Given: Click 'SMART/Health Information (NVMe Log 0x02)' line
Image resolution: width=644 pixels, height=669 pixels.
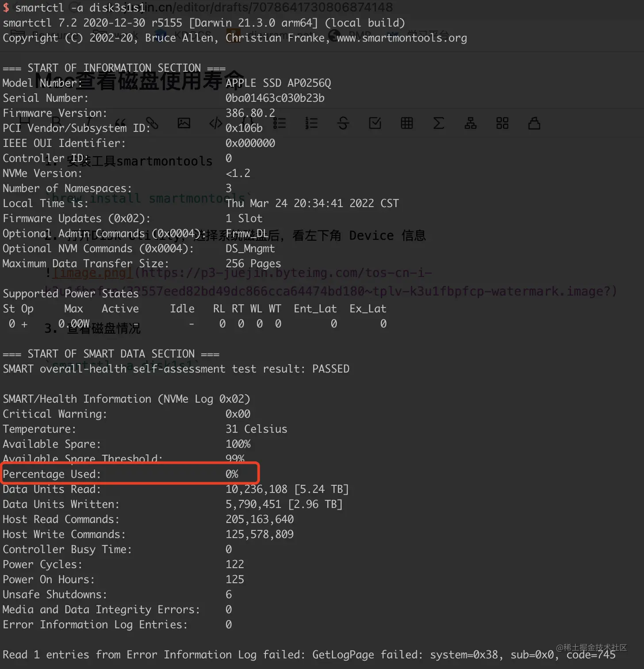Looking at the screenshot, I should 126,399.
